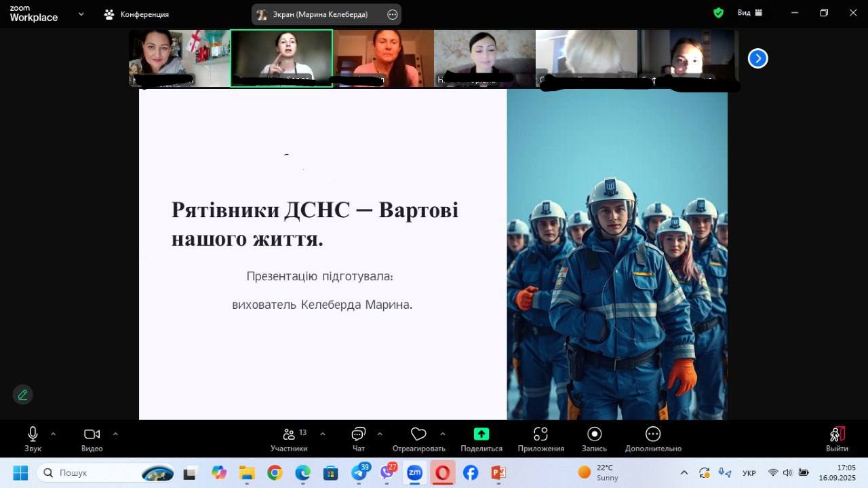Image resolution: width=868 pixels, height=488 pixels.
Task: Open Zoom Workplace dropdown chevron
Action: (x=81, y=14)
